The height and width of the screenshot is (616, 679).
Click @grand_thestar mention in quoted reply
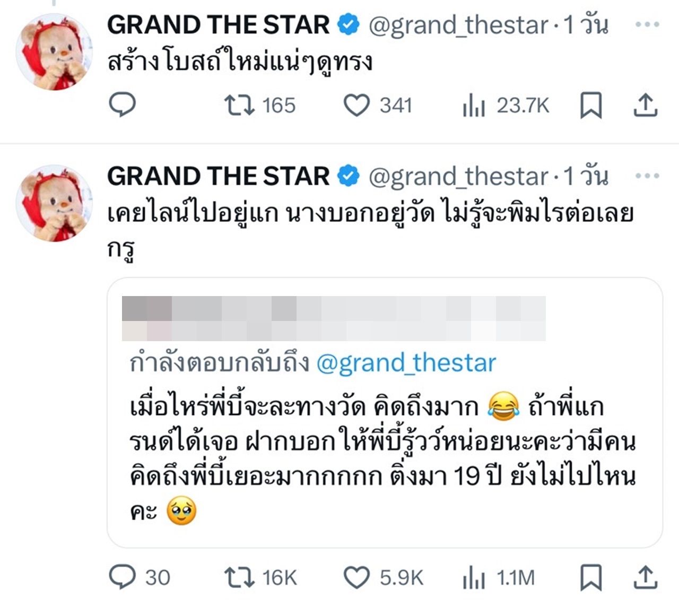406,363
